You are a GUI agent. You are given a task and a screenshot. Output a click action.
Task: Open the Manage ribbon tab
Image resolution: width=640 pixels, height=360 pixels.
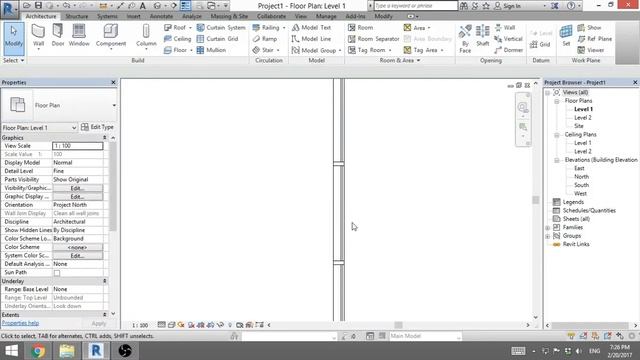click(x=326, y=16)
